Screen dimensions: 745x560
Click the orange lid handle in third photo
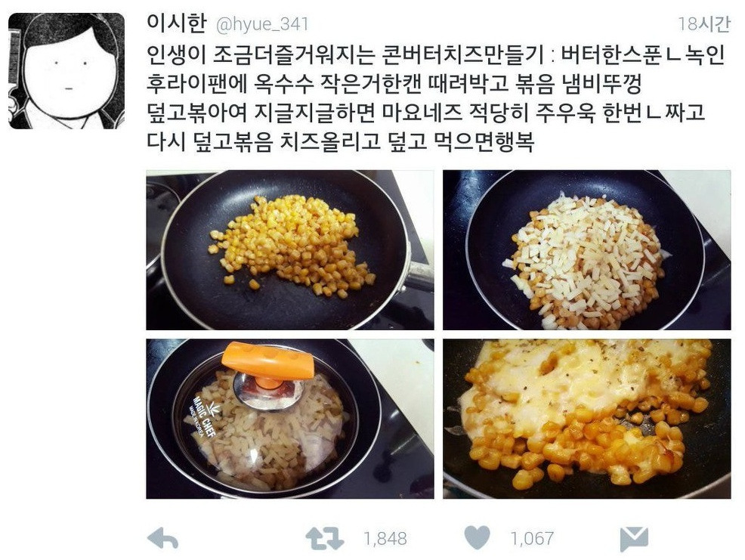coord(268,362)
